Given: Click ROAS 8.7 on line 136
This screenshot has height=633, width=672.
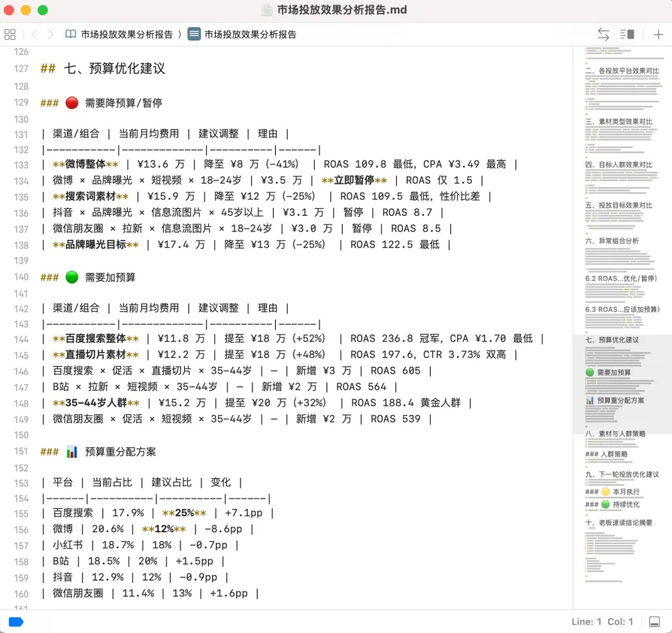Looking at the screenshot, I should click(x=407, y=212).
